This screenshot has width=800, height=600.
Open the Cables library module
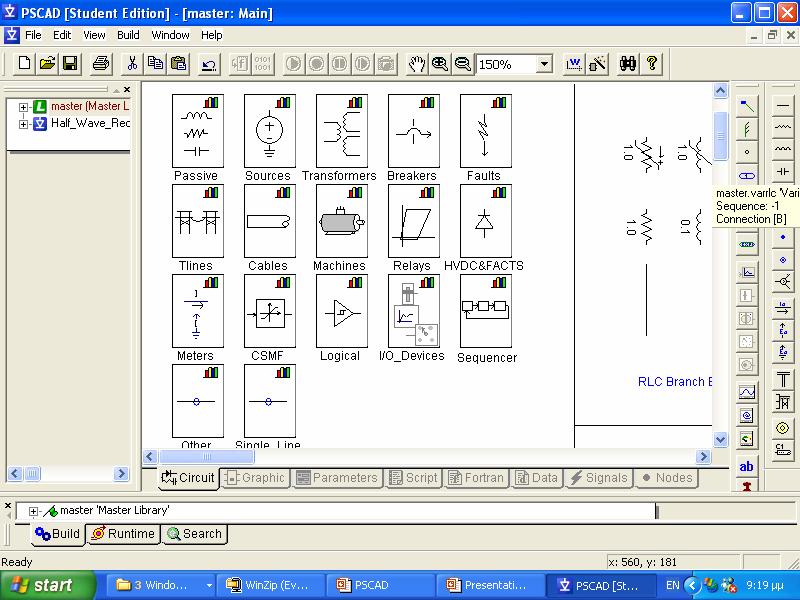pos(270,221)
